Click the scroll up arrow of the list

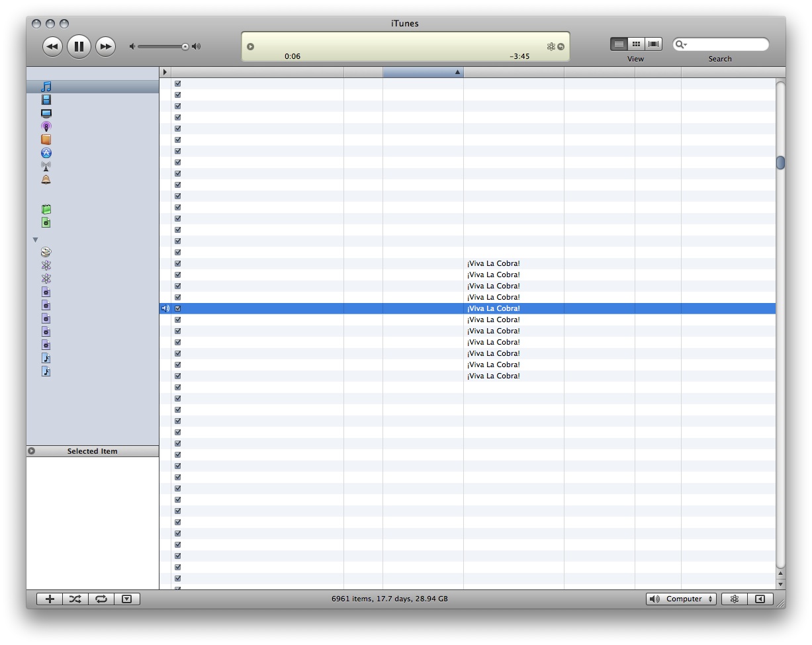point(781,574)
